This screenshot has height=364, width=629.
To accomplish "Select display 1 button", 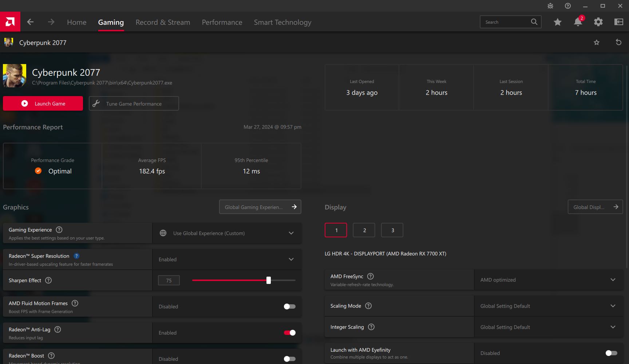I will (x=336, y=230).
